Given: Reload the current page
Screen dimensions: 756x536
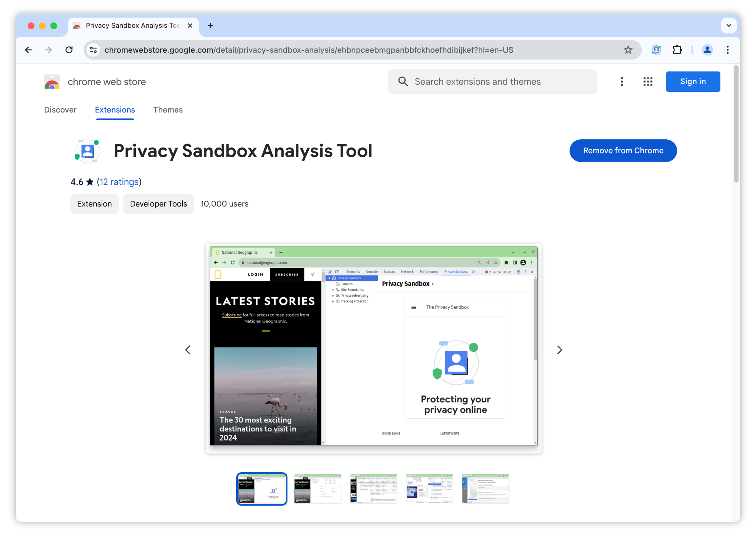Looking at the screenshot, I should (69, 50).
